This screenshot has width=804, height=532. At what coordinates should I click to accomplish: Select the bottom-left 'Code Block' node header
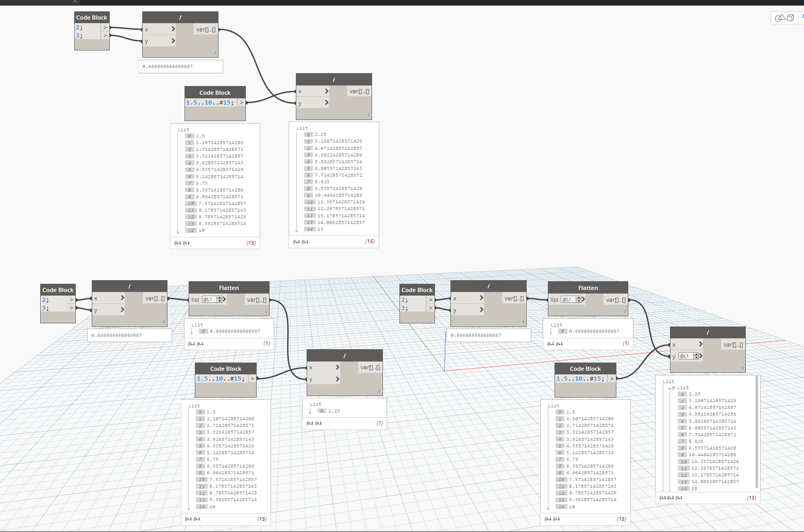coord(58,290)
